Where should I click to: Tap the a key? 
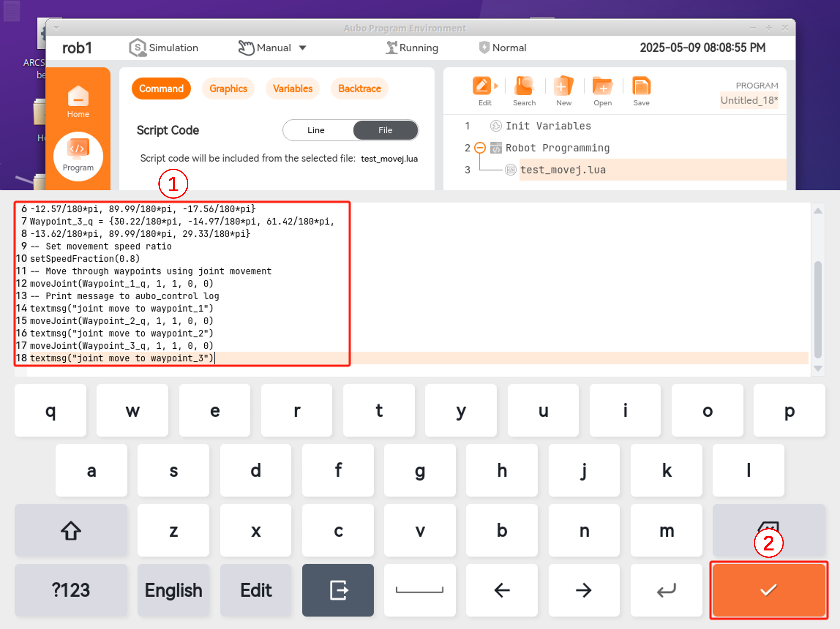(x=91, y=470)
